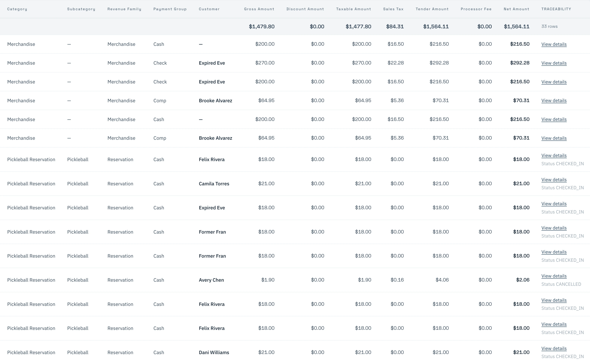Screen dimensions: 590x364
Task: Click the "Status CANCELLED" label
Action: coord(561,284)
